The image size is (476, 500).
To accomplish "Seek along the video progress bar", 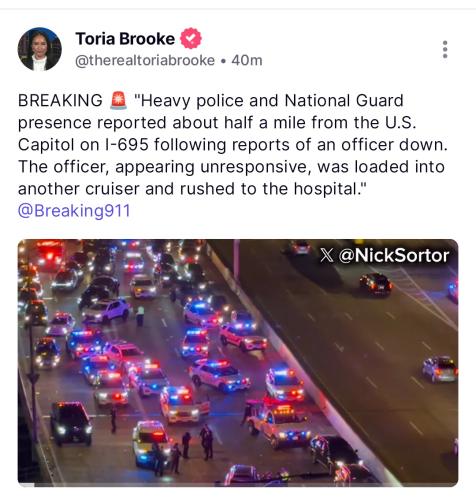I will point(238,484).
